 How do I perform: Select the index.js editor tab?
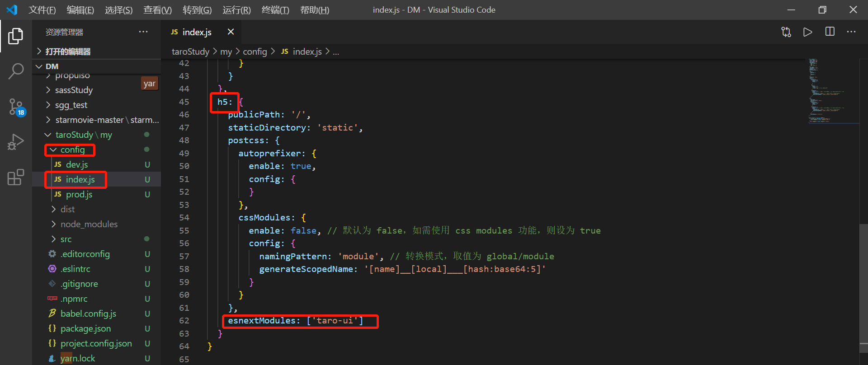click(201, 32)
